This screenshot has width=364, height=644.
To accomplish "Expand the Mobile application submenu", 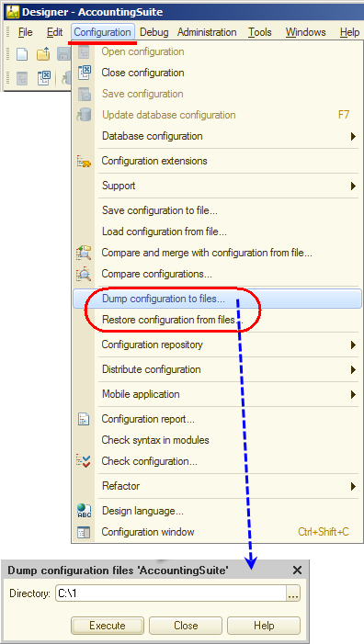I will 353,395.
